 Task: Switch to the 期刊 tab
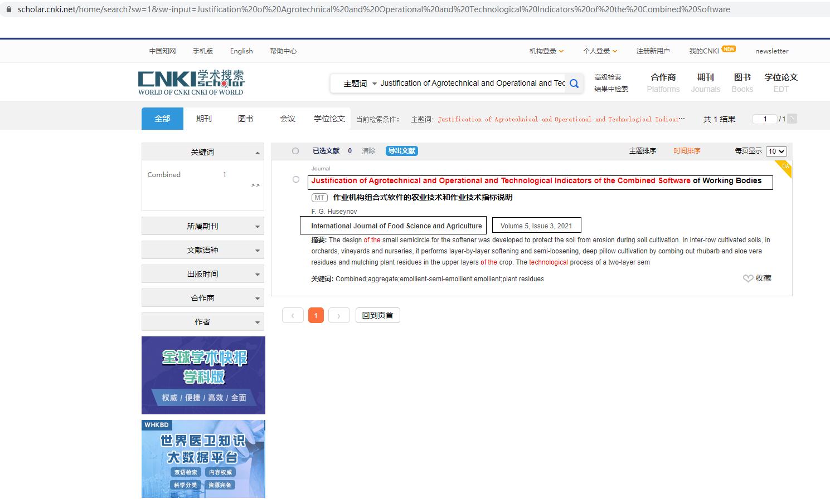(204, 119)
